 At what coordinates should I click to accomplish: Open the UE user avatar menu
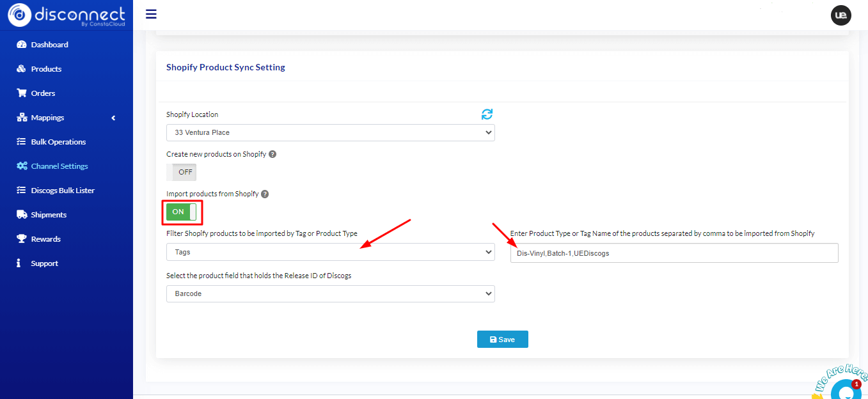[840, 15]
